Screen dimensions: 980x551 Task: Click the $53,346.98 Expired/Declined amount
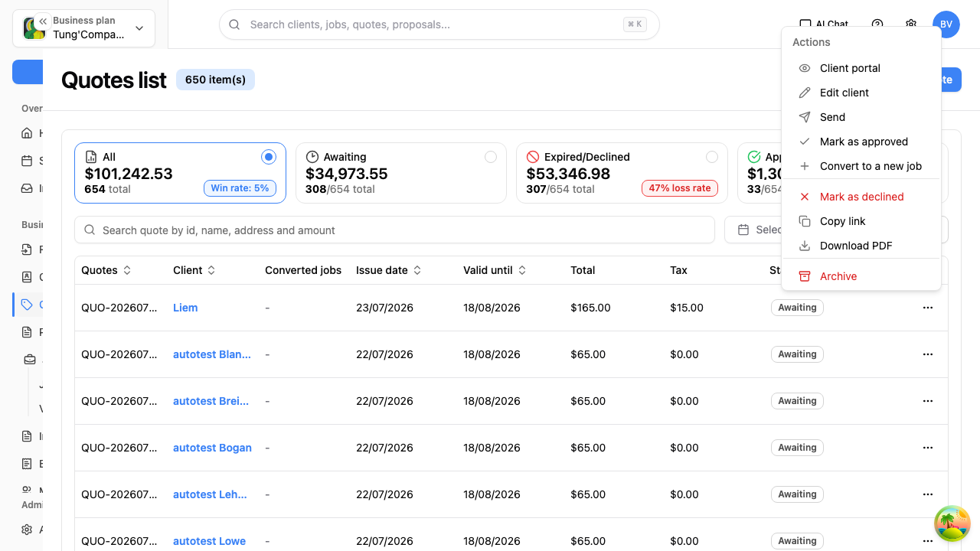[568, 174]
